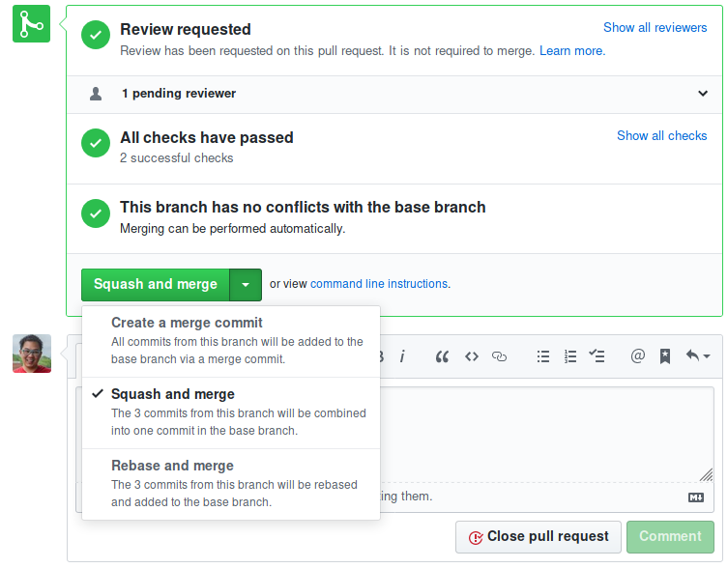Viewport: 728px width, 568px height.
Task: Open Show all reviewers link
Action: [655, 28]
